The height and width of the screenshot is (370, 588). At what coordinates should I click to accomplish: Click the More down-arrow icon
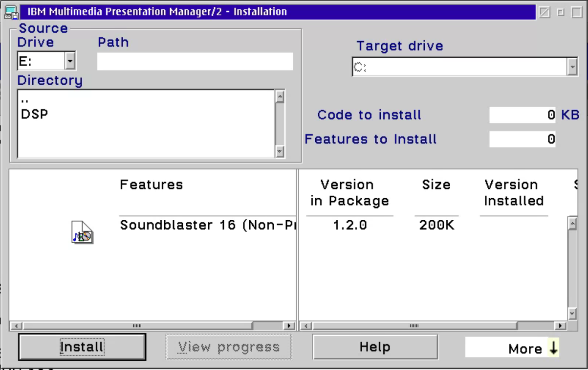(553, 348)
